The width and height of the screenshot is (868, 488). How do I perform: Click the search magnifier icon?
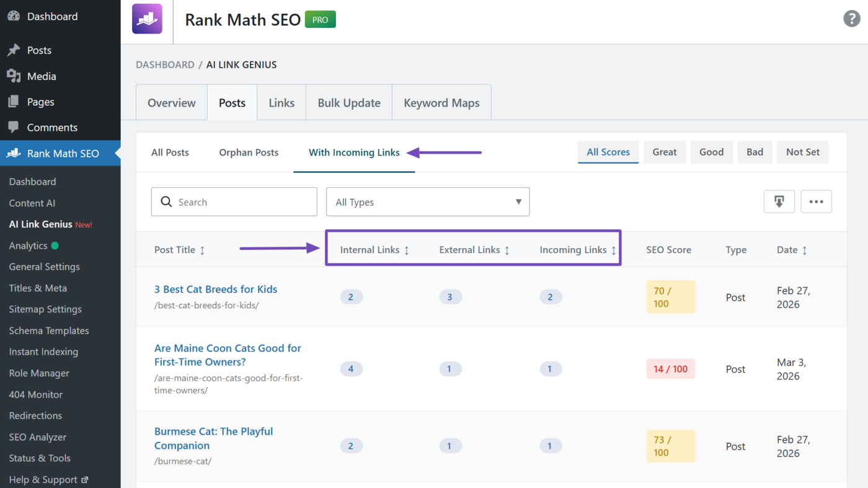tap(166, 202)
